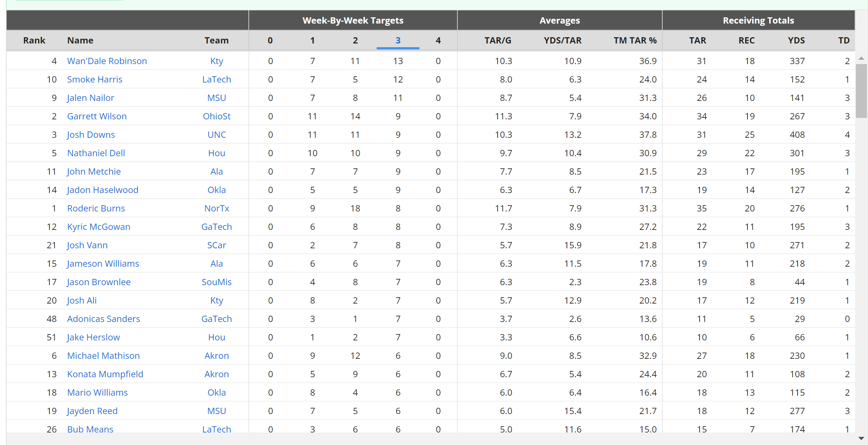Click SouMis team link
Screen dimensions: 868x445
click(217, 282)
